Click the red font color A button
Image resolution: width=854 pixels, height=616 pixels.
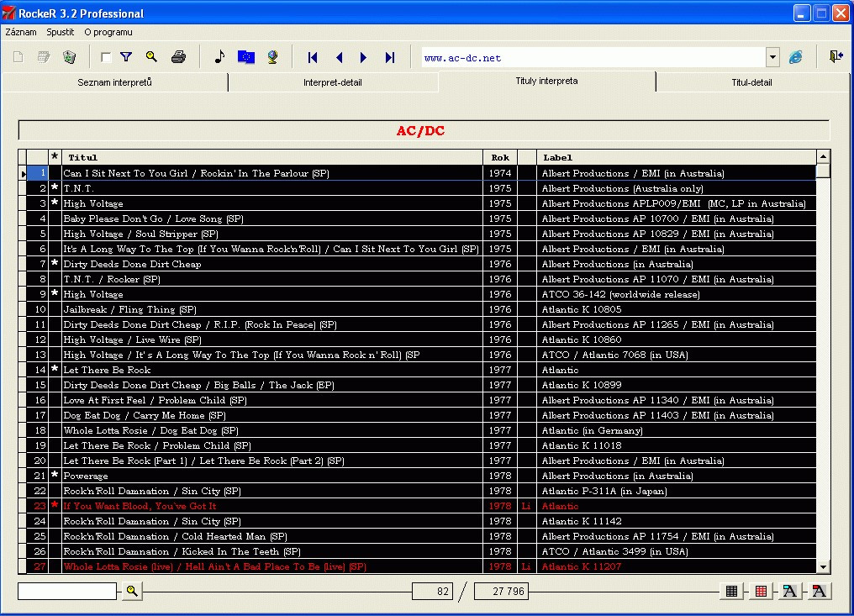pos(819,591)
